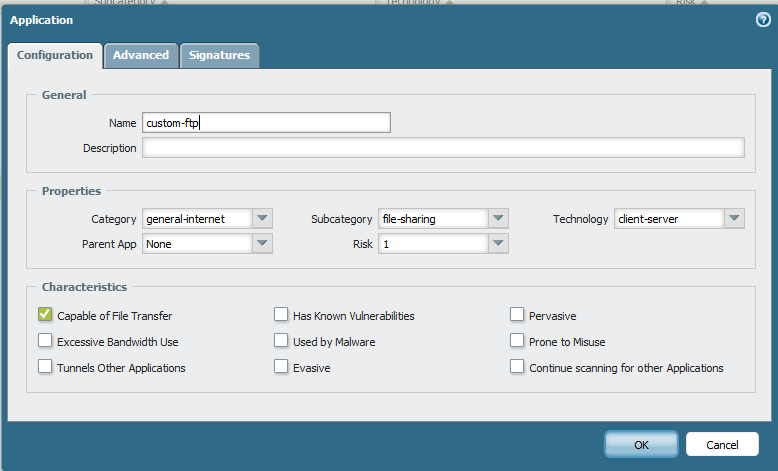Click the help question mark icon
The image size is (778, 471).
coord(763,19)
